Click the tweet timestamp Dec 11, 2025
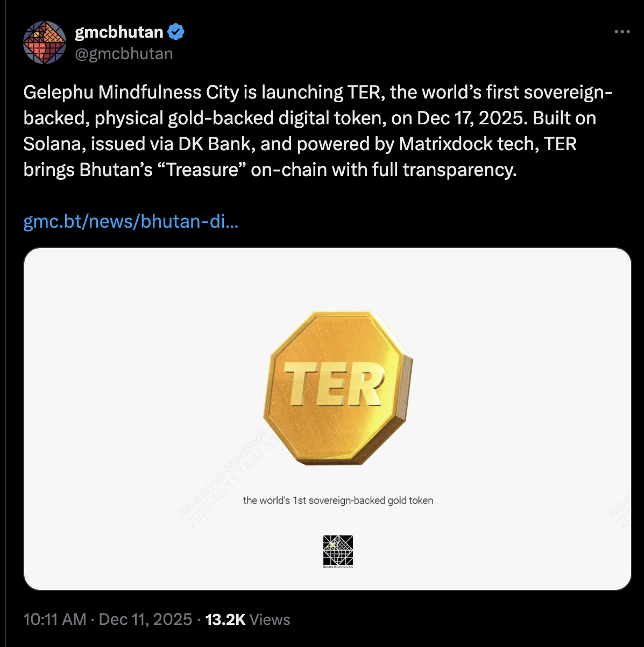644x647 pixels. 145,619
